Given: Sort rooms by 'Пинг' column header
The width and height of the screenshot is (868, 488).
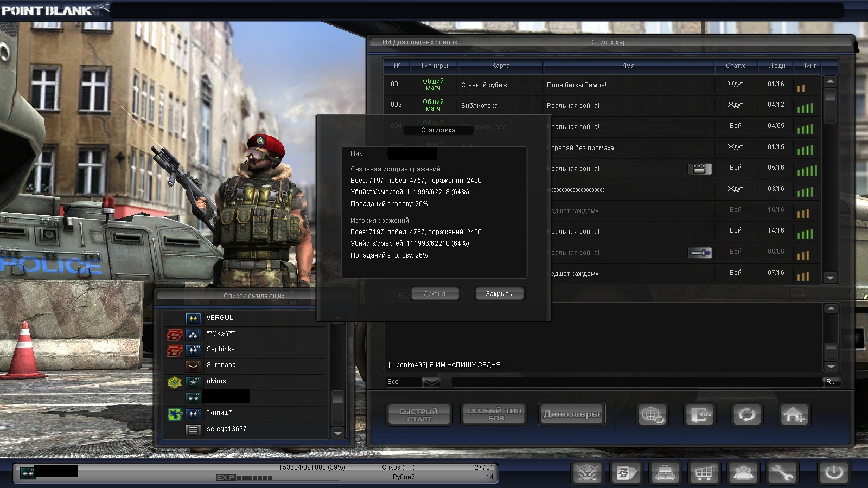Looking at the screenshot, I should click(808, 66).
